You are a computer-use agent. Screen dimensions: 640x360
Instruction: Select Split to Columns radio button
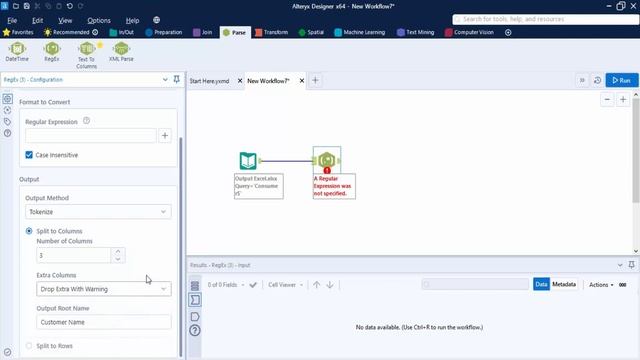(29, 231)
